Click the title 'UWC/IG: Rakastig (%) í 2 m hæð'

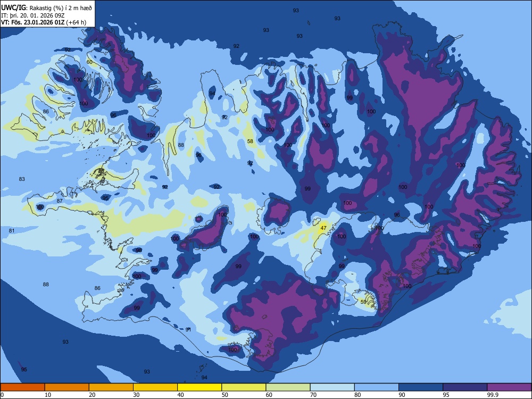(46, 7)
